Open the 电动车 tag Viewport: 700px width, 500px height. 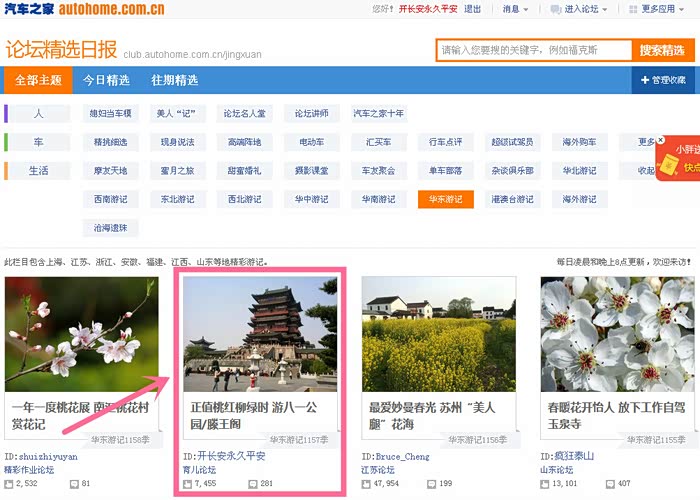coord(311,142)
